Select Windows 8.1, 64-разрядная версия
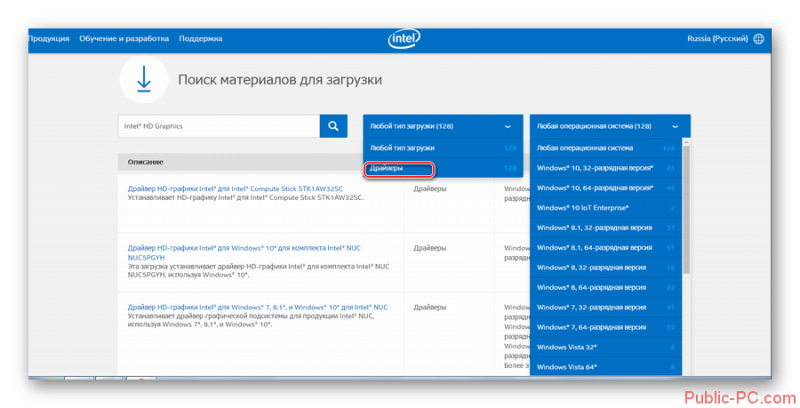 [x=606, y=247]
